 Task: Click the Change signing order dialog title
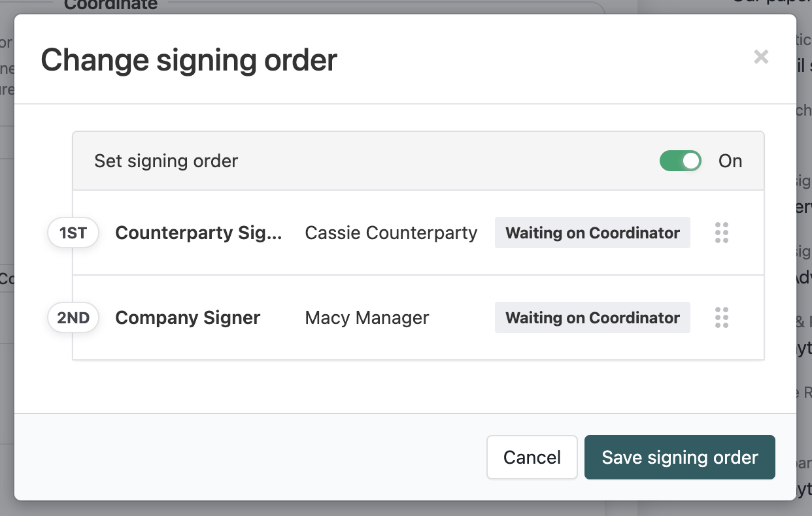(189, 60)
